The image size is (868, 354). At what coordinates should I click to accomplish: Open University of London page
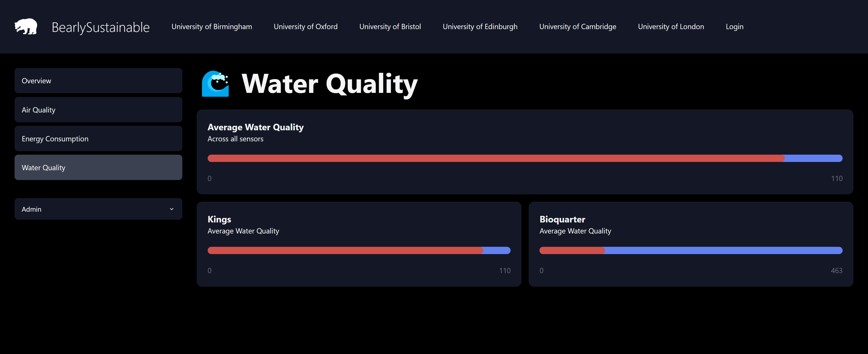point(671,27)
